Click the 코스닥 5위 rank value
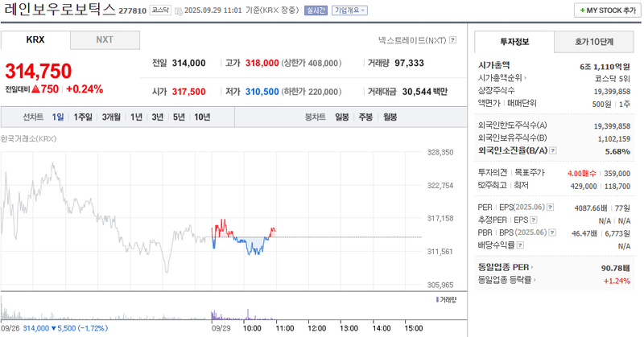Viewport: 644px width, 337px height. 613,79
